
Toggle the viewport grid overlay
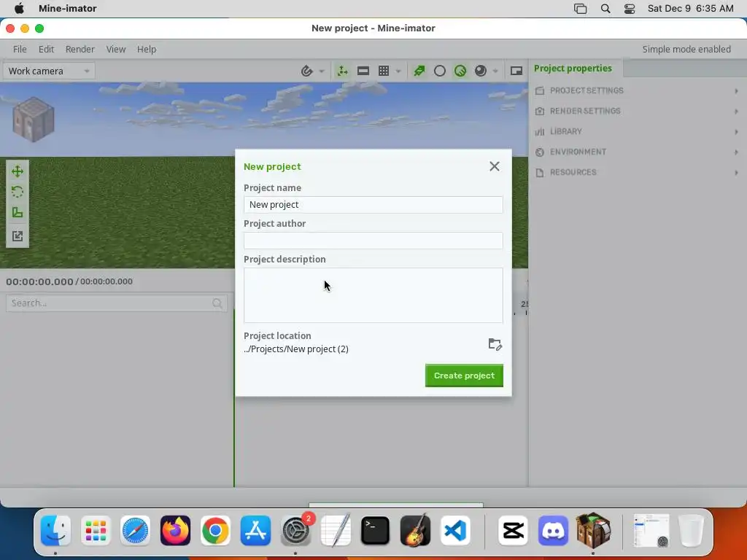384,71
